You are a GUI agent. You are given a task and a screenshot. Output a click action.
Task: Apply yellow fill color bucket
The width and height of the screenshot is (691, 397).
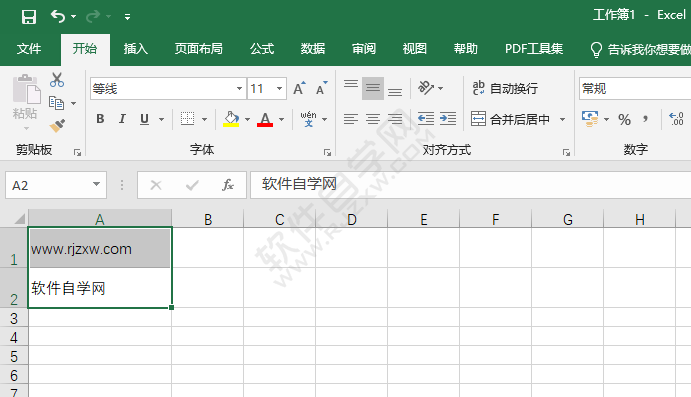231,119
